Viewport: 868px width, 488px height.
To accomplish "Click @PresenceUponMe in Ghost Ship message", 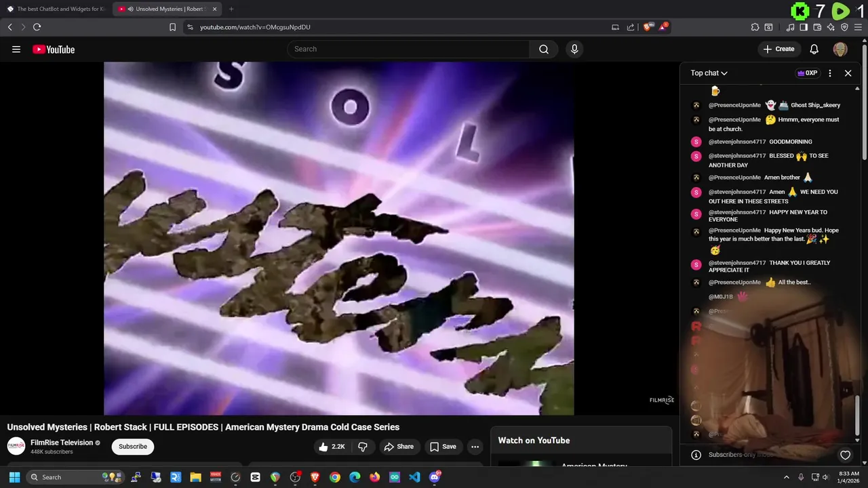I will coord(734,105).
